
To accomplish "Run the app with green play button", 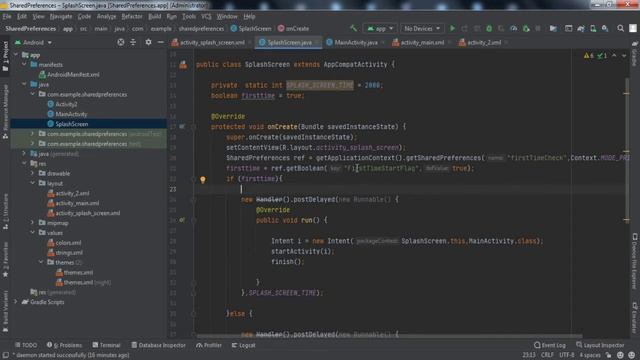I will pos(452,28).
